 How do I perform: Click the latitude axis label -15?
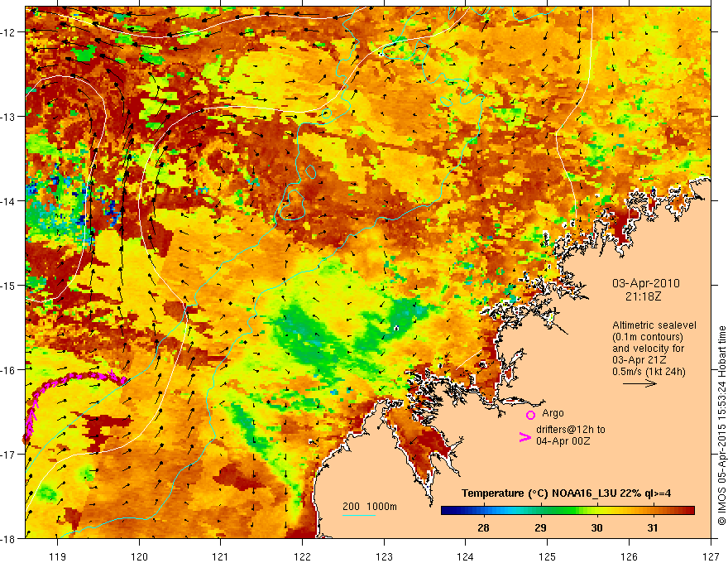(9, 285)
